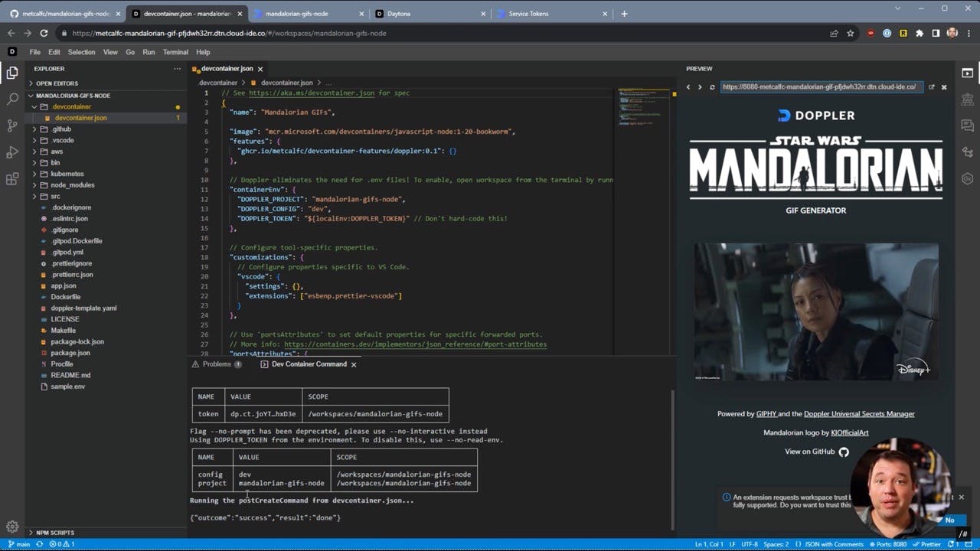The height and width of the screenshot is (551, 980).
Task: Open preview in a new window icon
Action: pyautogui.click(x=932, y=87)
